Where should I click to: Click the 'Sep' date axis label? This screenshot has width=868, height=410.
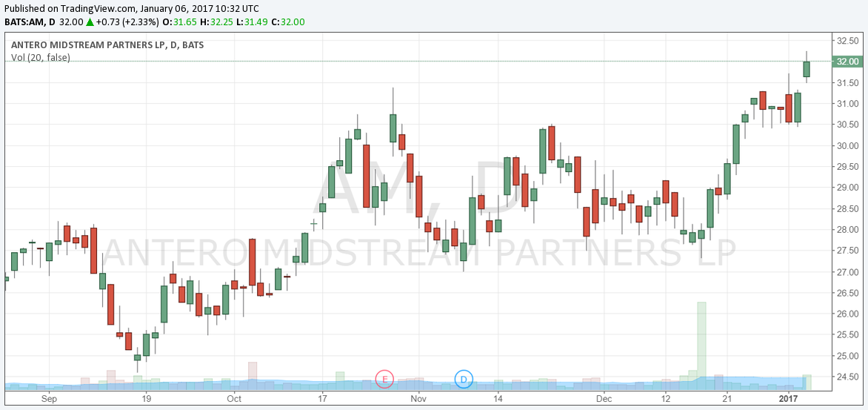point(50,398)
